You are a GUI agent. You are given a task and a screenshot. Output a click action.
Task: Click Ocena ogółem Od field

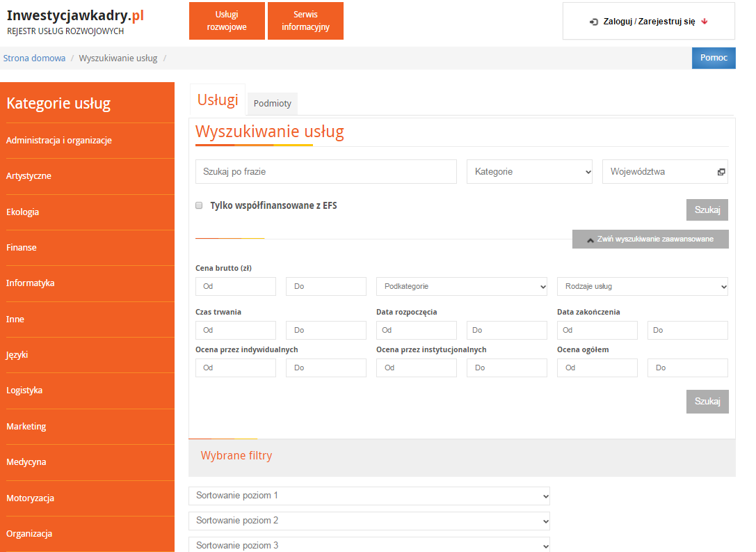pyautogui.click(x=597, y=368)
